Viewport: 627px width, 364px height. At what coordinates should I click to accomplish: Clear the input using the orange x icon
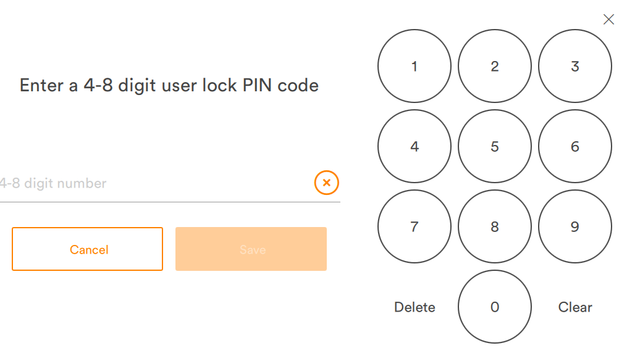click(326, 183)
